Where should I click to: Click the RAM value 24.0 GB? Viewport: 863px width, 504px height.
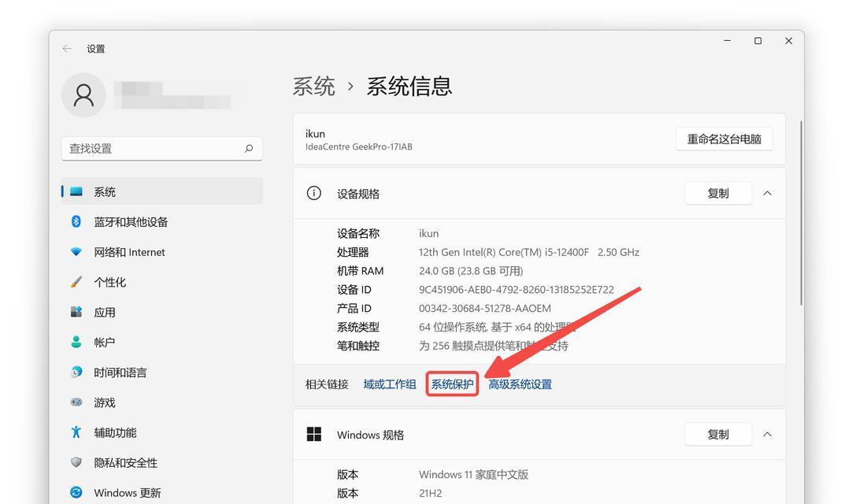pos(436,271)
